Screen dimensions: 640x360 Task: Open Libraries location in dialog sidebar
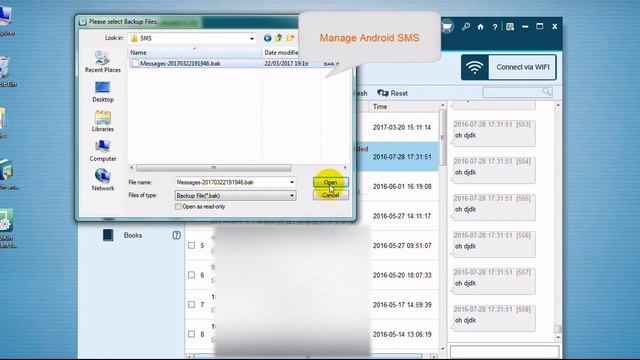[x=102, y=121]
